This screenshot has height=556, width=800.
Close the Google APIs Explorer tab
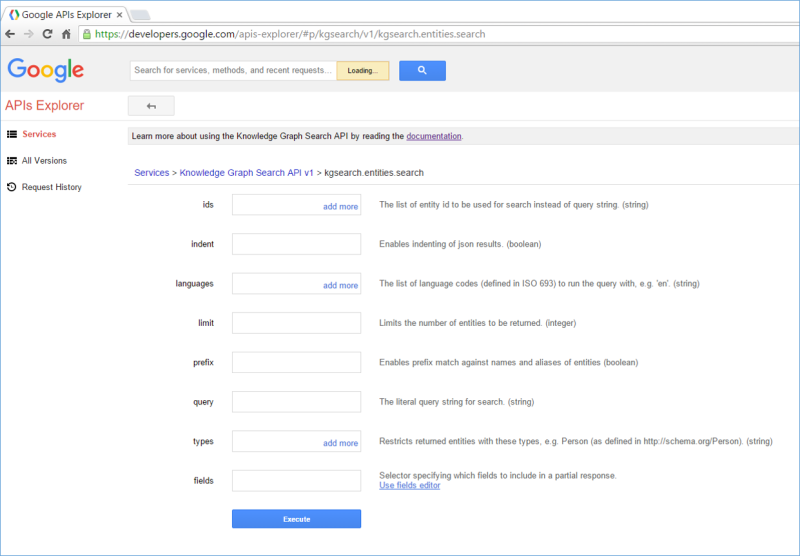tap(119, 15)
